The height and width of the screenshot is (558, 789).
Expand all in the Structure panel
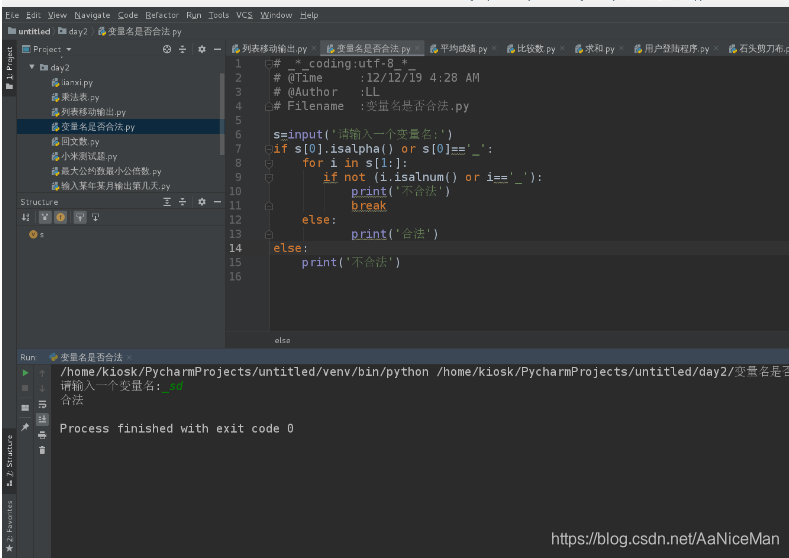click(167, 202)
